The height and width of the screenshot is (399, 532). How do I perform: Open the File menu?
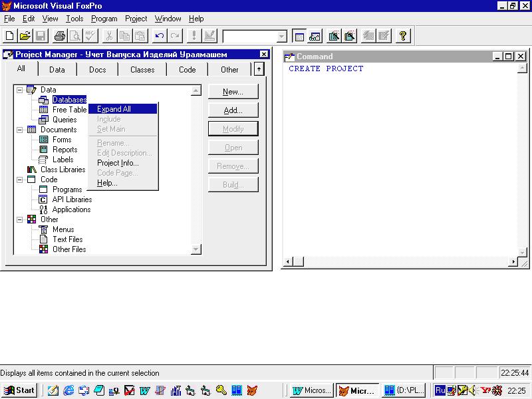[9, 19]
